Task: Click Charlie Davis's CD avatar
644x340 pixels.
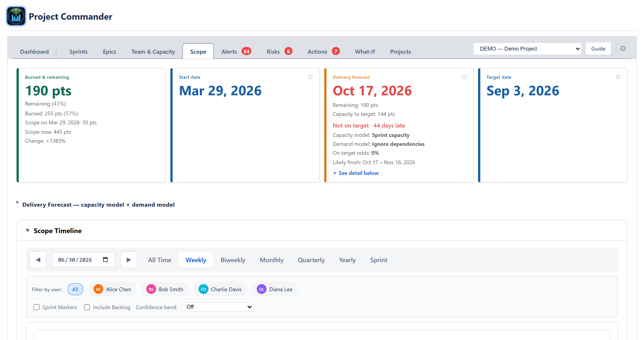Action: [203, 289]
